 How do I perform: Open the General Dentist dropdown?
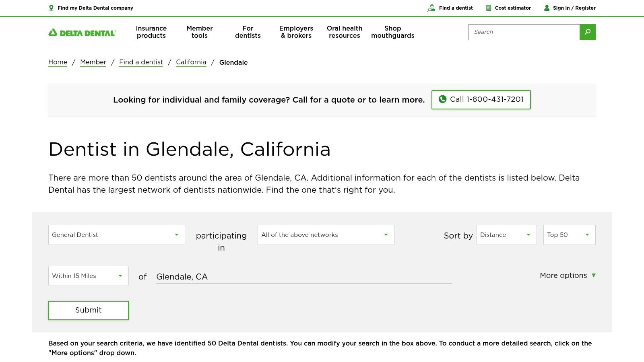point(116,234)
